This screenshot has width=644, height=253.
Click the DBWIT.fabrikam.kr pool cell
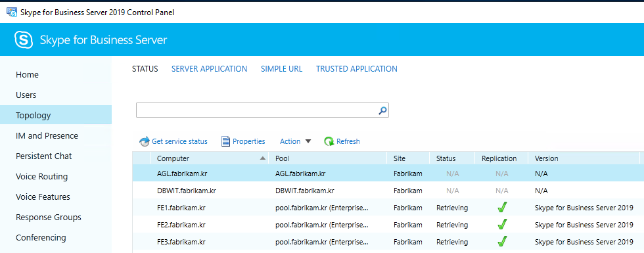(x=305, y=191)
